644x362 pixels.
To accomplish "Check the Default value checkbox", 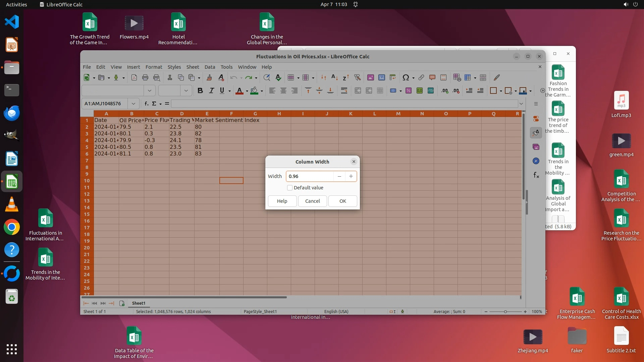I will [290, 188].
